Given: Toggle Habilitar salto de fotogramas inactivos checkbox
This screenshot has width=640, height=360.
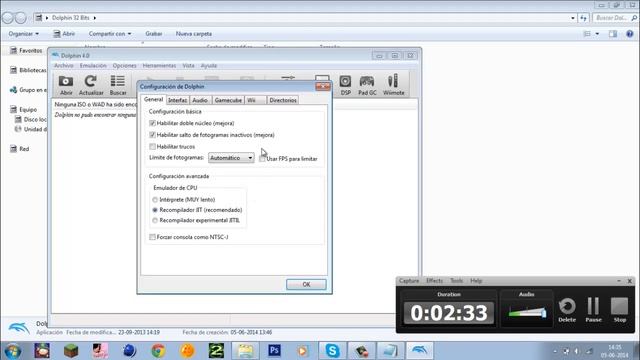Looking at the screenshot, I should (x=152, y=135).
